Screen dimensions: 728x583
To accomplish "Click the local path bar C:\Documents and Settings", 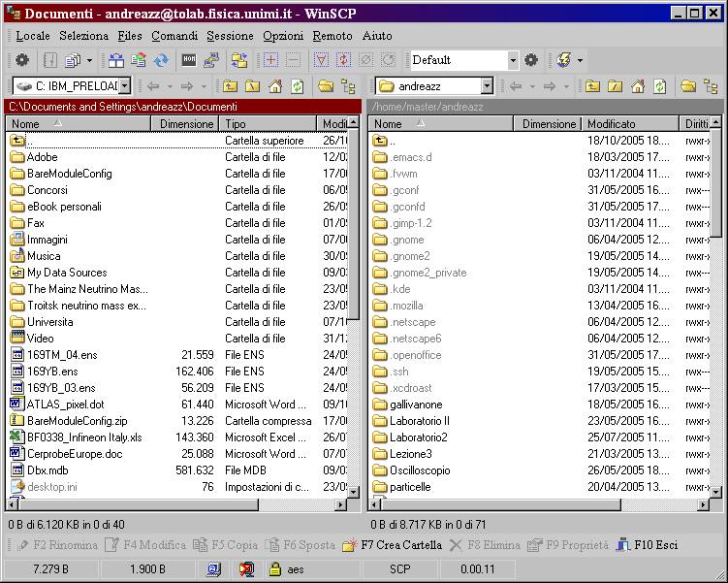I will click(182, 107).
